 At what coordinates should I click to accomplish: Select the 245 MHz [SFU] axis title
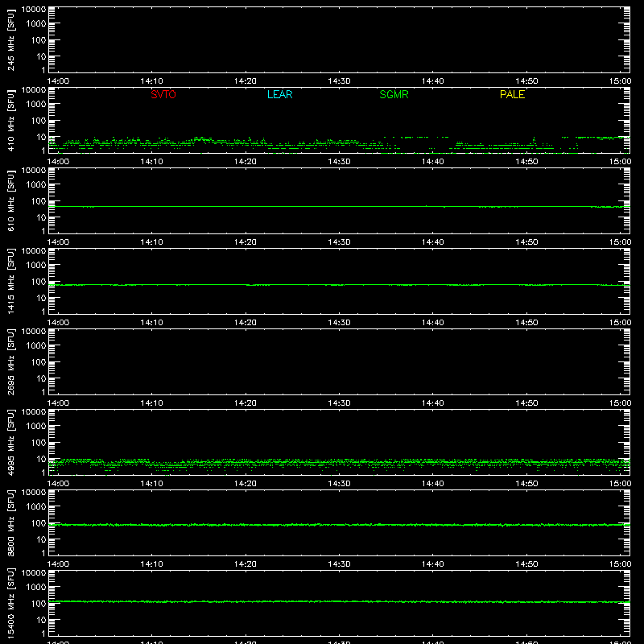pyautogui.click(x=10, y=40)
